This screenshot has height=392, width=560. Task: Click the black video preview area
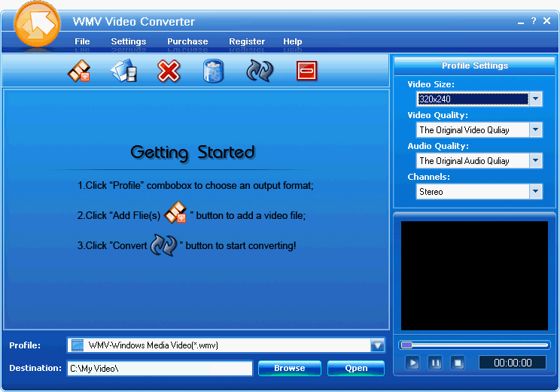click(x=474, y=275)
